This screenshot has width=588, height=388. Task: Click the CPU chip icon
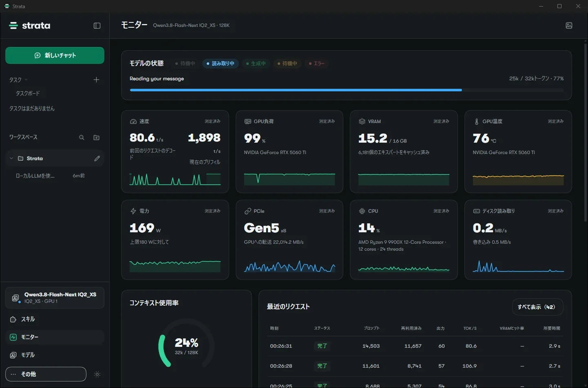[362, 211]
